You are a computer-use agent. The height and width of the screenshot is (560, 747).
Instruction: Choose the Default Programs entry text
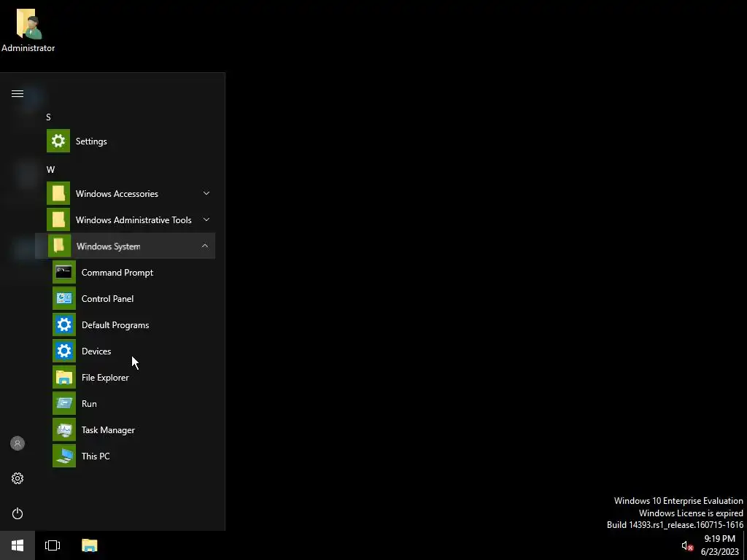pos(115,324)
